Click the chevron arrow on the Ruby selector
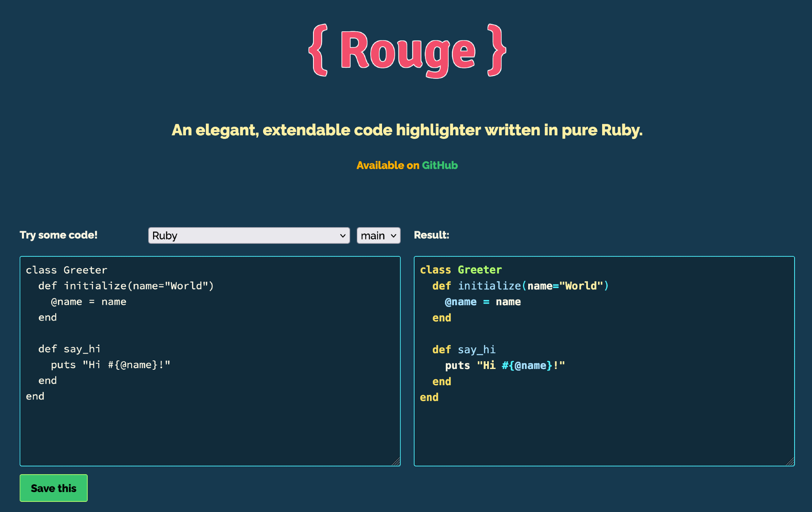The image size is (812, 512). tap(343, 236)
